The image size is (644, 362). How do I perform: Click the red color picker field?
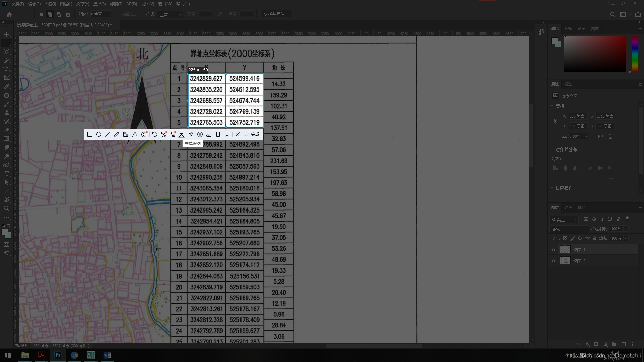(x=594, y=54)
